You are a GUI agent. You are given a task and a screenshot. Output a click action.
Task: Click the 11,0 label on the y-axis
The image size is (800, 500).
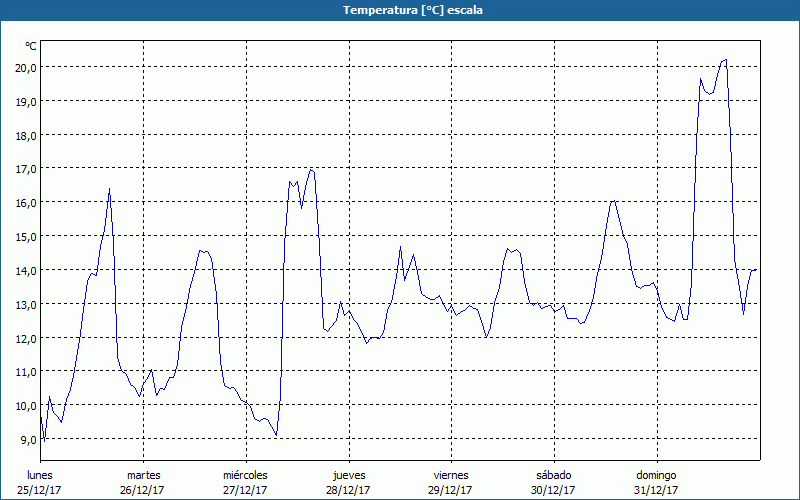[x=25, y=372]
